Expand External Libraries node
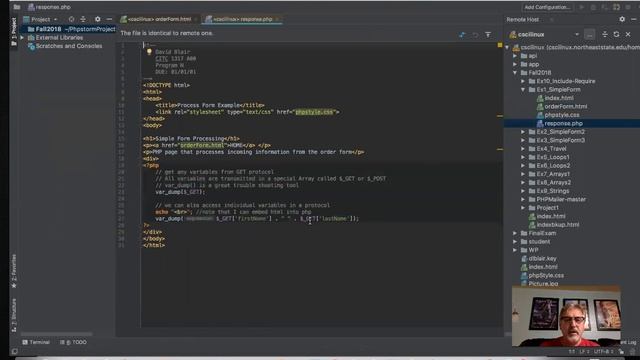The width and height of the screenshot is (640, 360). tap(22, 38)
